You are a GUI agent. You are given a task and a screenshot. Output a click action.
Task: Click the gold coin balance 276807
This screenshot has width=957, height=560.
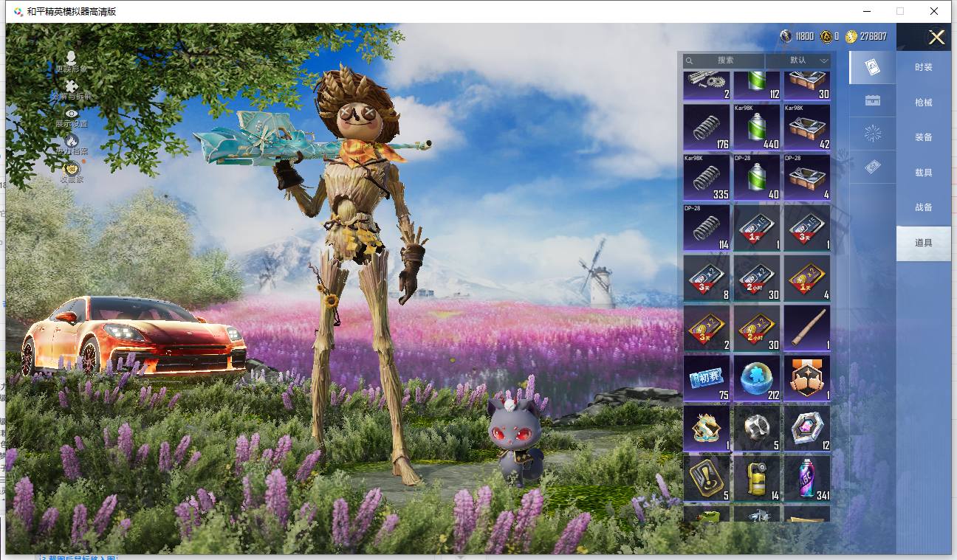coord(866,36)
